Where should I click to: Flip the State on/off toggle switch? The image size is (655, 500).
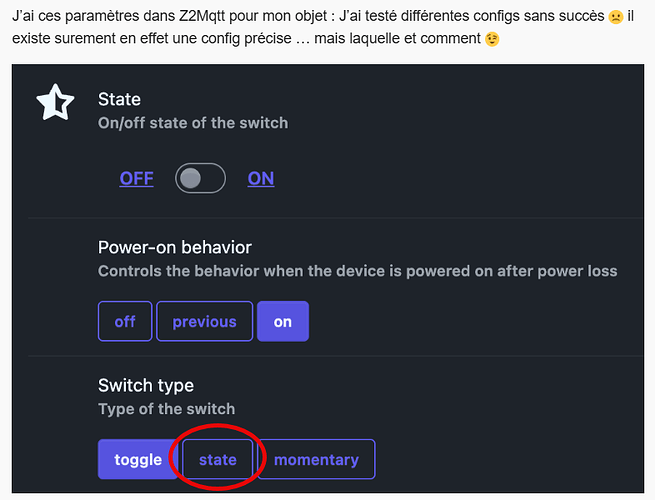200,179
